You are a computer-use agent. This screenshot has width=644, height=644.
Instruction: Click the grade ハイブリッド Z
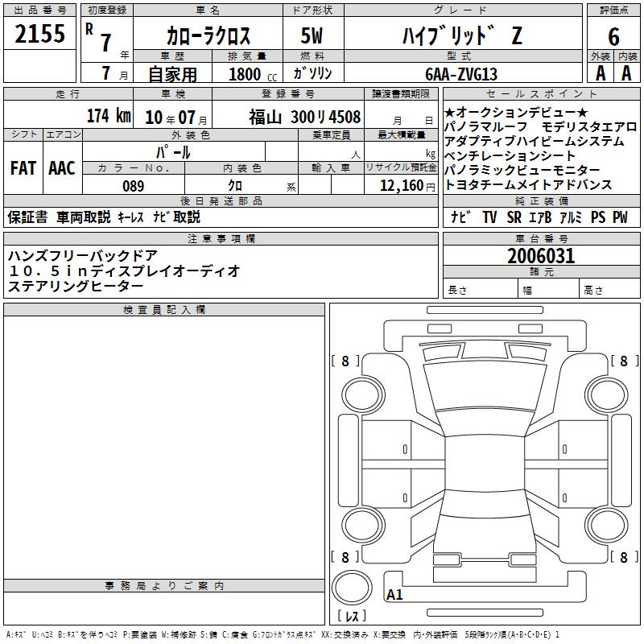pos(462,35)
